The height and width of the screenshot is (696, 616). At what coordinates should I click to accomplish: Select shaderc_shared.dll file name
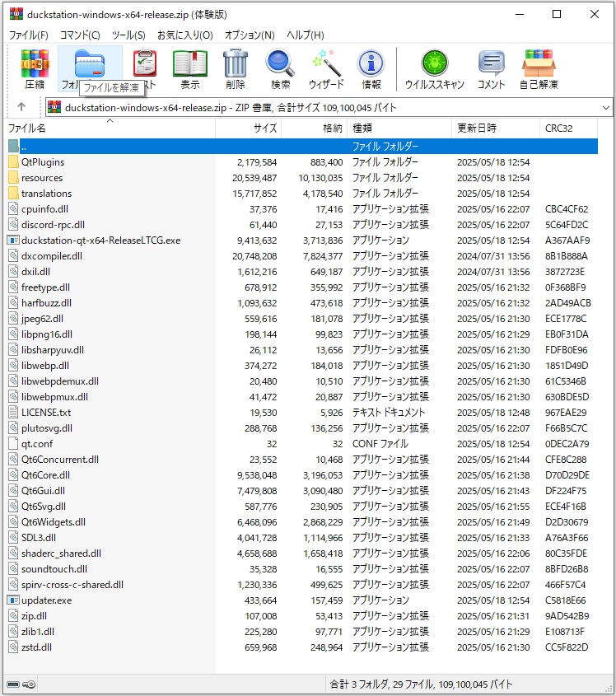61,553
